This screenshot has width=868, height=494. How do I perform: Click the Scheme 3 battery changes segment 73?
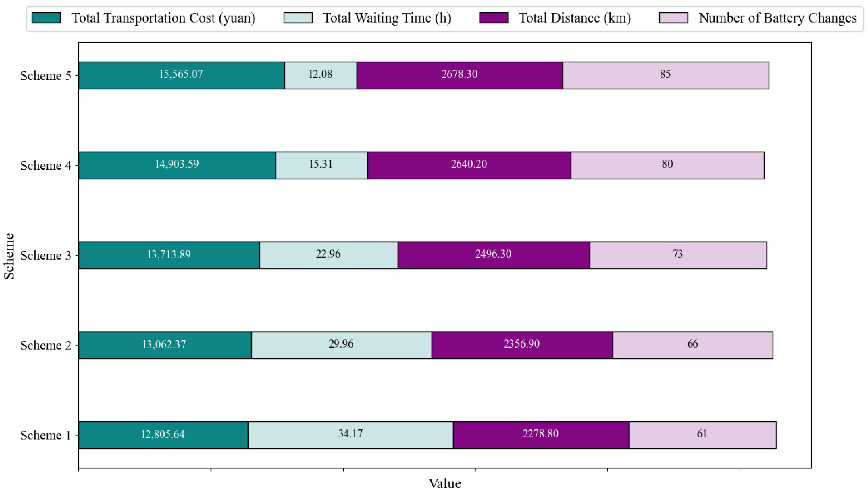point(678,255)
